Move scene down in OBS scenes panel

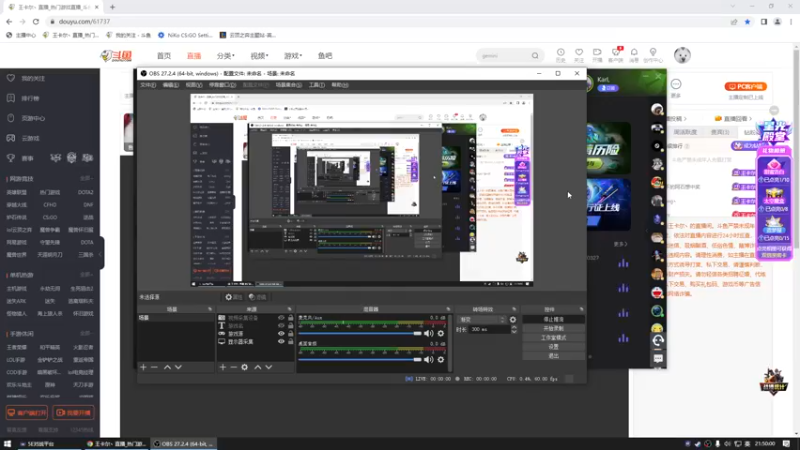click(x=178, y=367)
